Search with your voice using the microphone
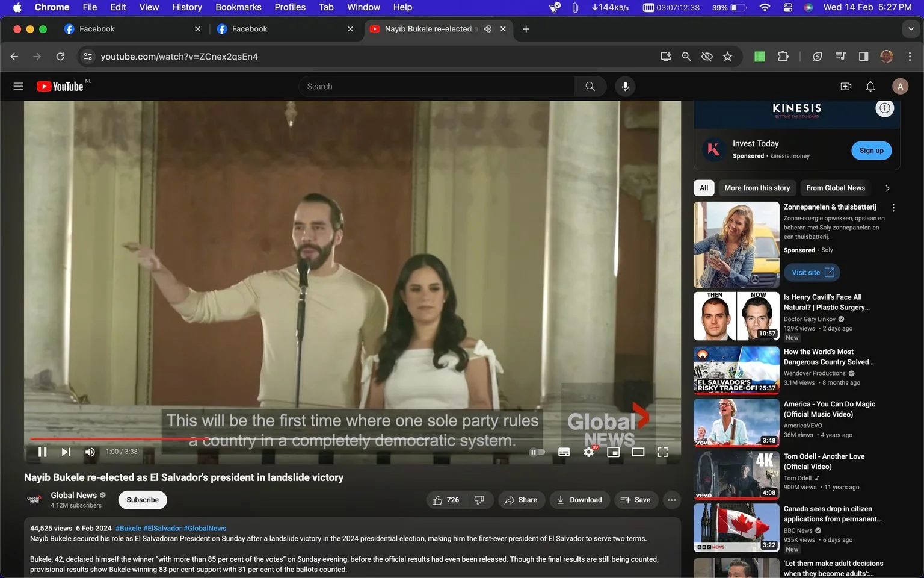The height and width of the screenshot is (578, 924). 625,87
